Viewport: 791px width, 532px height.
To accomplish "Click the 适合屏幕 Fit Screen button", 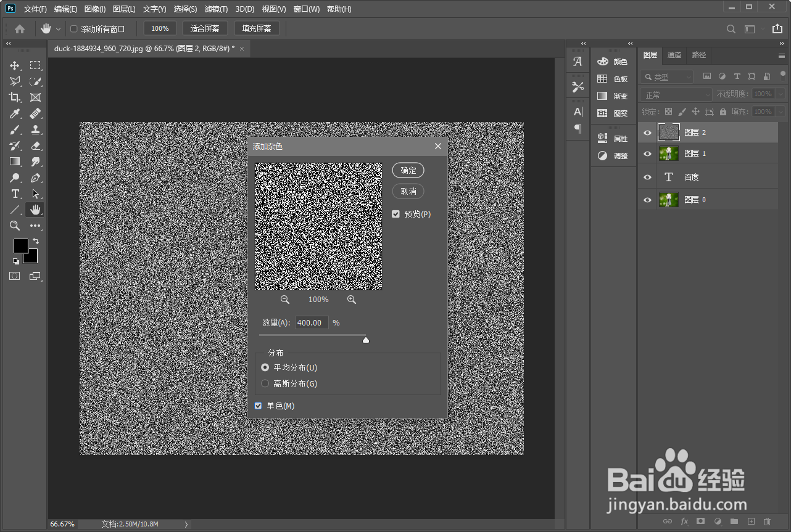I will click(205, 28).
